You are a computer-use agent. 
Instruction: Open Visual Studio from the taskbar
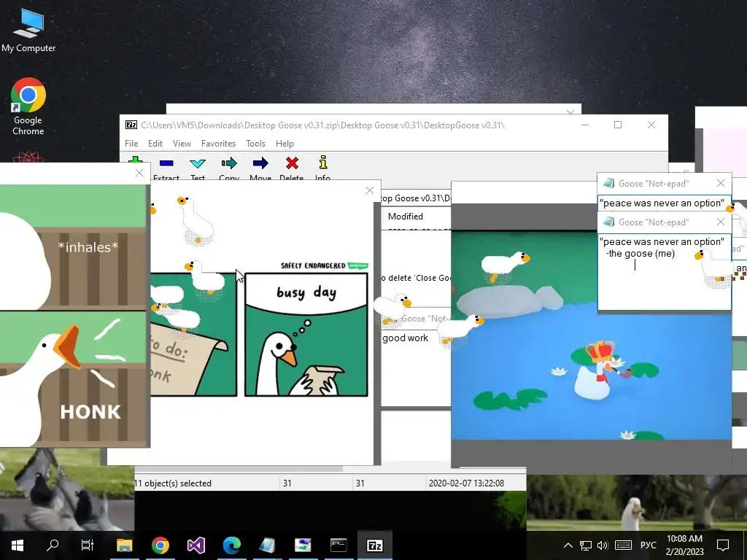[196, 545]
